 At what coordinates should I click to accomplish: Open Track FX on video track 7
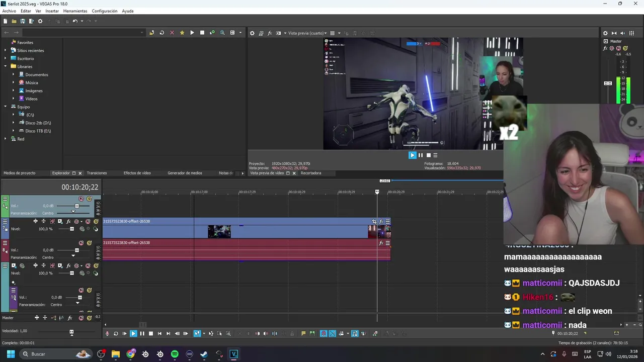[x=68, y=221]
